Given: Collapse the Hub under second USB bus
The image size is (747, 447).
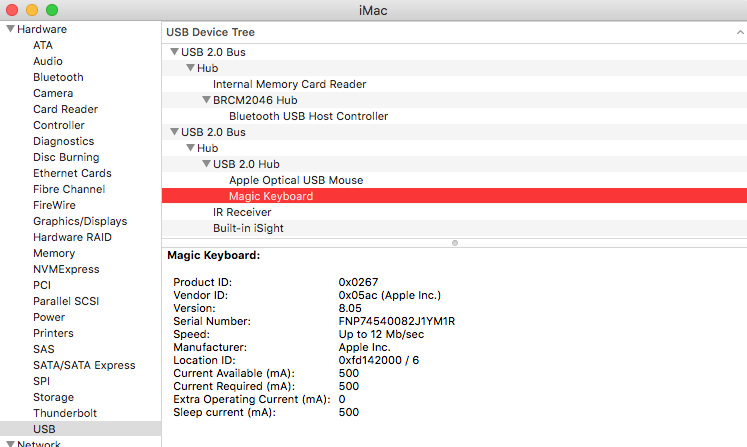Looking at the screenshot, I should point(191,148).
